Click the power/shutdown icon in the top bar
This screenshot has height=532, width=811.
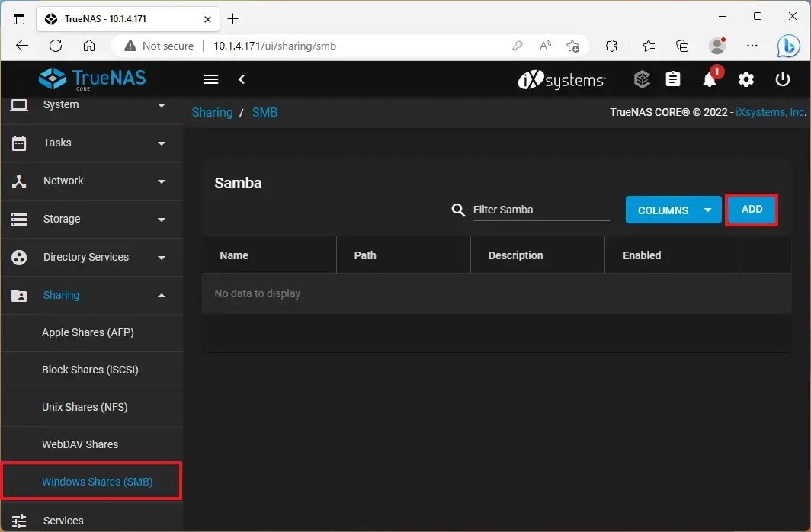pos(783,79)
